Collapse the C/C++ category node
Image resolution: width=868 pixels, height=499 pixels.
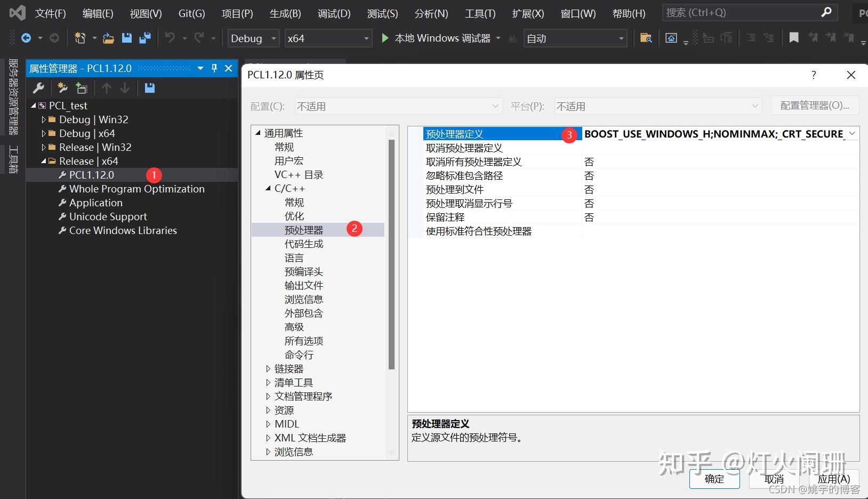[269, 188]
